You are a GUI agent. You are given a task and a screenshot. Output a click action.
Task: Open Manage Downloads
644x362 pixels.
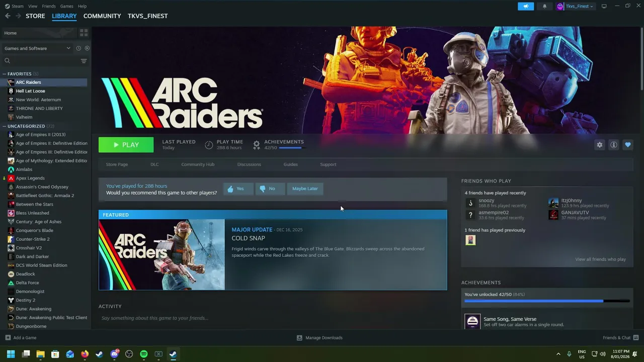pyautogui.click(x=319, y=338)
